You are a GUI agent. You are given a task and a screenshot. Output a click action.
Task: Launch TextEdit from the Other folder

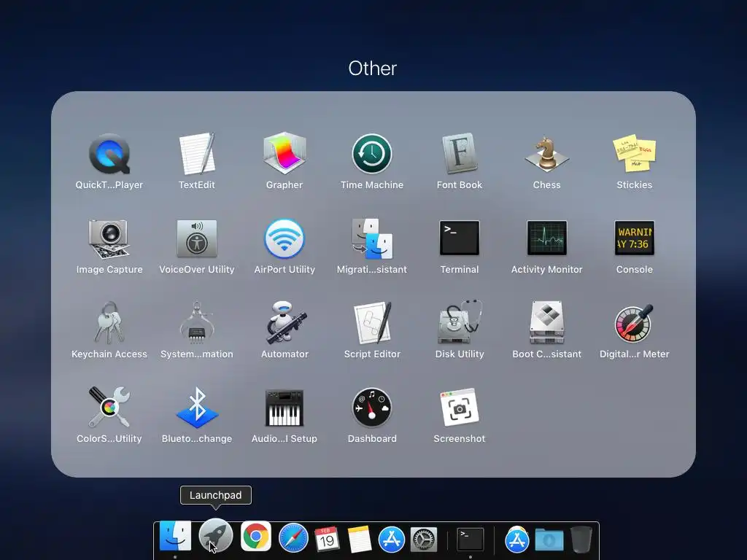coord(197,154)
